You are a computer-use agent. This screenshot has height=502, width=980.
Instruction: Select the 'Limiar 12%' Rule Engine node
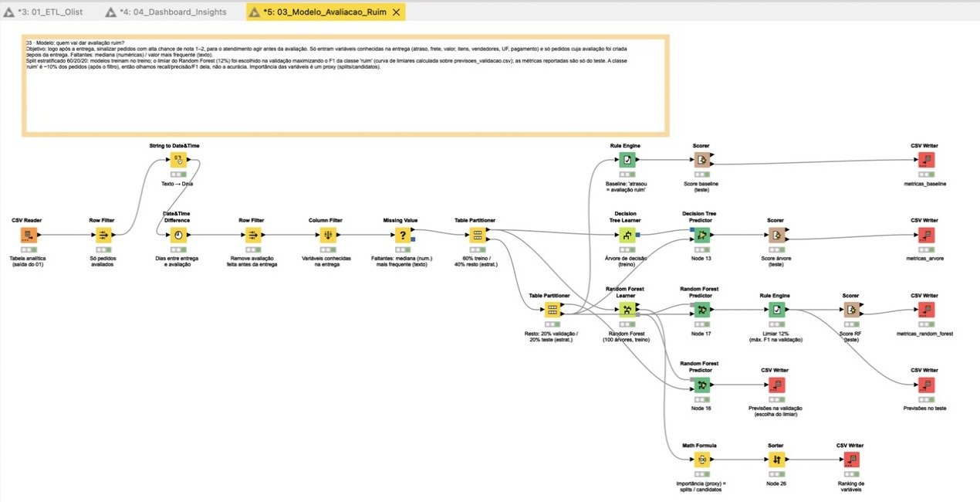[x=776, y=310]
